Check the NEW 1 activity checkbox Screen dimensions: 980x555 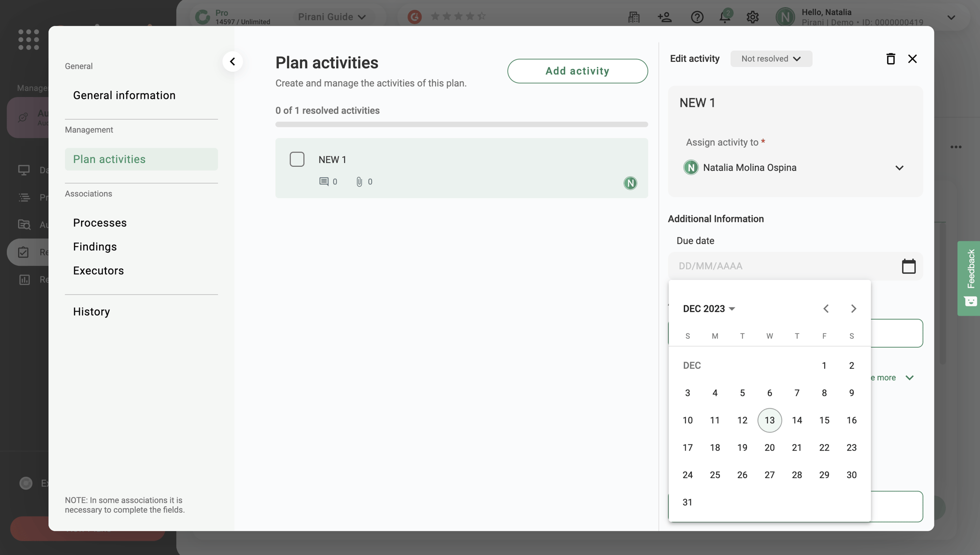click(x=297, y=159)
